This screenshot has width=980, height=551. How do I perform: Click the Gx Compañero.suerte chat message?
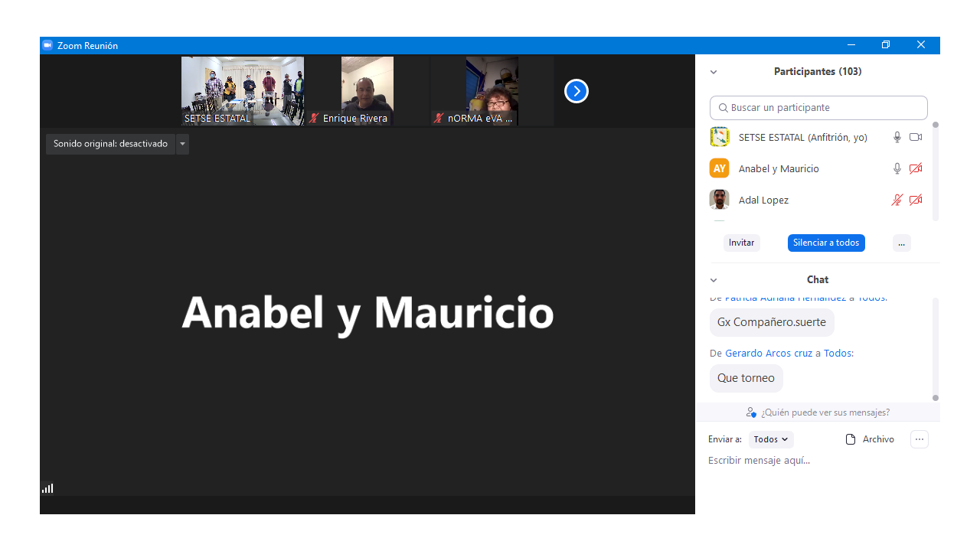[x=772, y=322]
